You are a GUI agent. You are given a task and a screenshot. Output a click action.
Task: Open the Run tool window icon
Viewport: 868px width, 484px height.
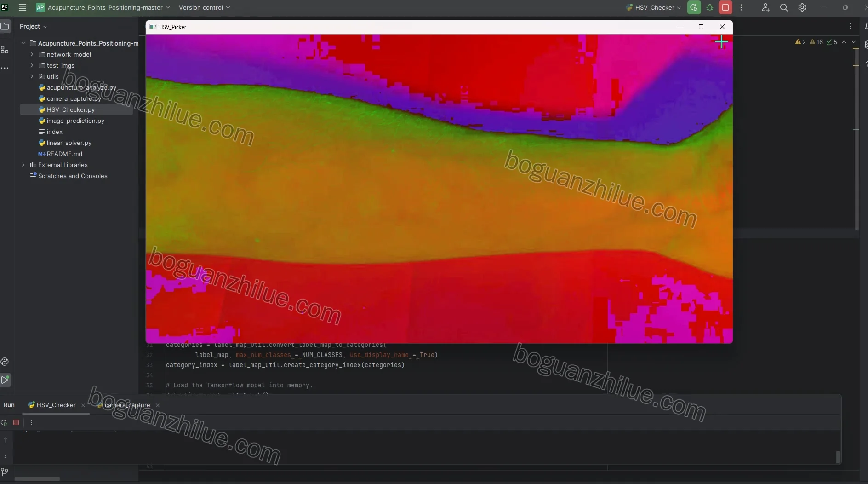coord(5,380)
